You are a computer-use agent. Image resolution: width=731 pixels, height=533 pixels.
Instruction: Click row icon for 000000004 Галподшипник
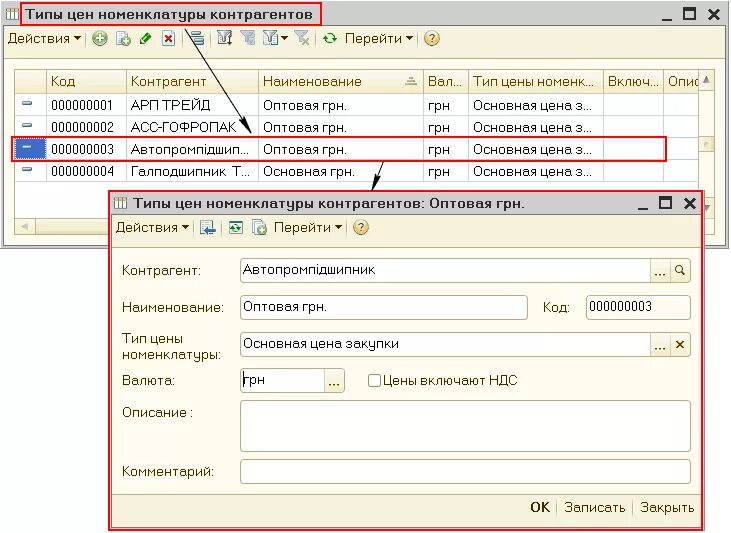27,169
